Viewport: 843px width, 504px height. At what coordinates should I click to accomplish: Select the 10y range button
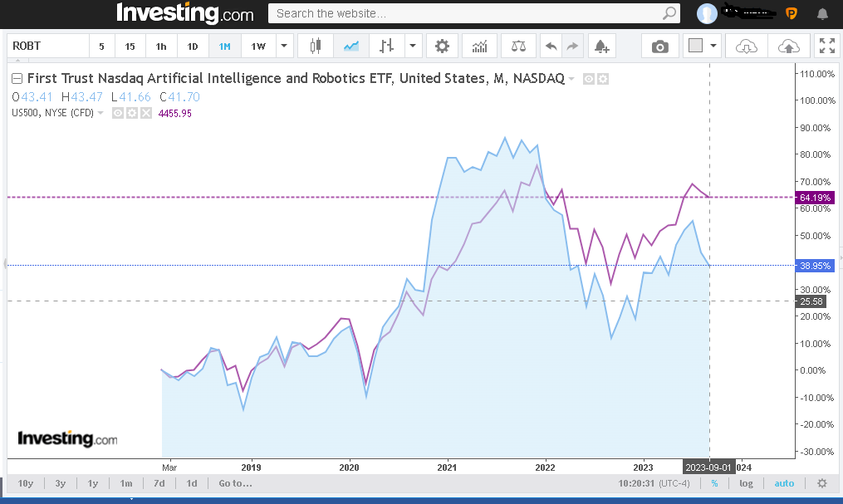[x=25, y=482]
